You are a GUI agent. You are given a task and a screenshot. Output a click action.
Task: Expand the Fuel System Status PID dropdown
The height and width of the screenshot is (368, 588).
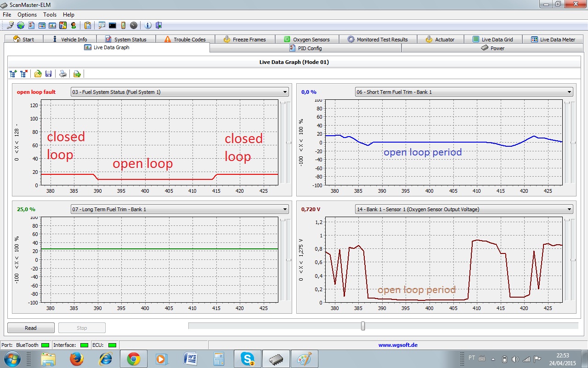pyautogui.click(x=285, y=92)
